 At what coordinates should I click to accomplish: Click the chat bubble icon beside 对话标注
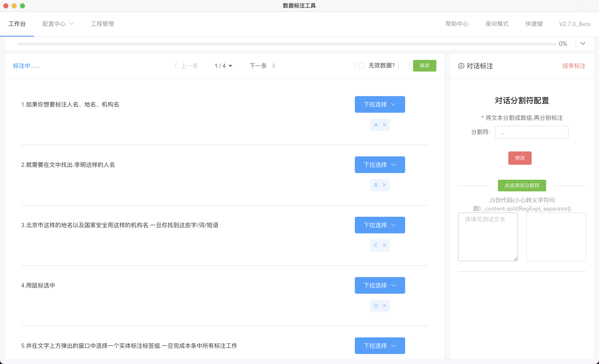(461, 66)
